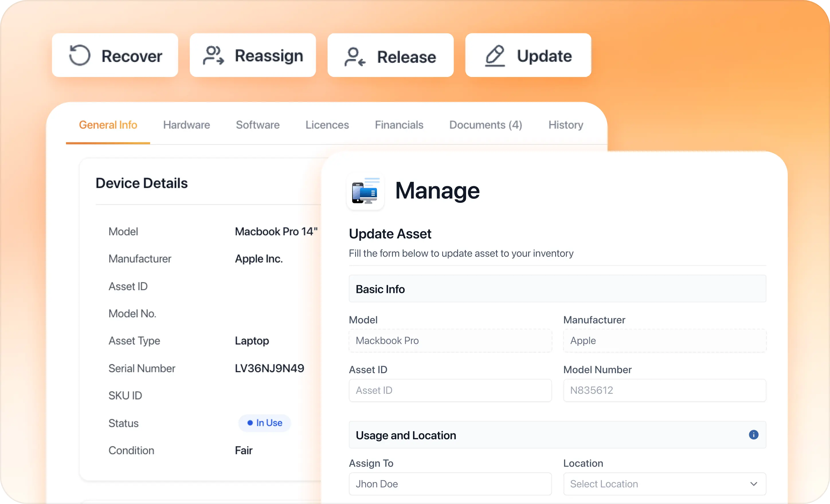The width and height of the screenshot is (830, 504).
Task: Click the Update button label
Action: pos(544,56)
